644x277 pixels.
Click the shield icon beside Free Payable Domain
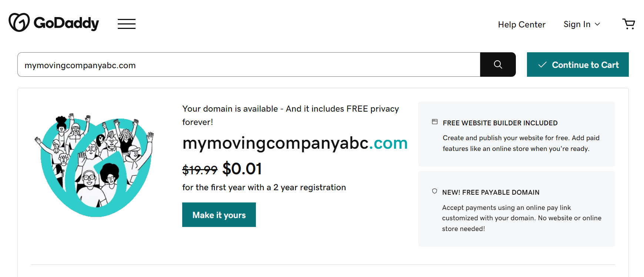(x=434, y=191)
